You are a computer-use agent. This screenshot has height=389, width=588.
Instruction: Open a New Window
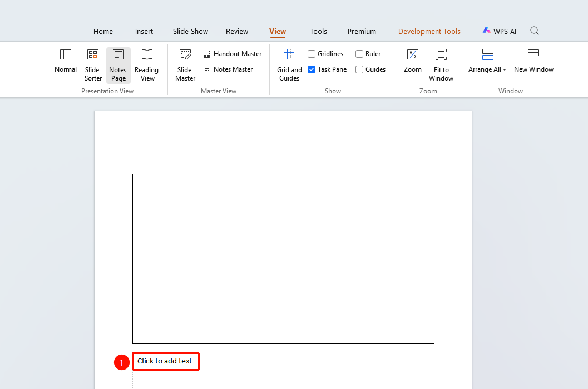533,61
